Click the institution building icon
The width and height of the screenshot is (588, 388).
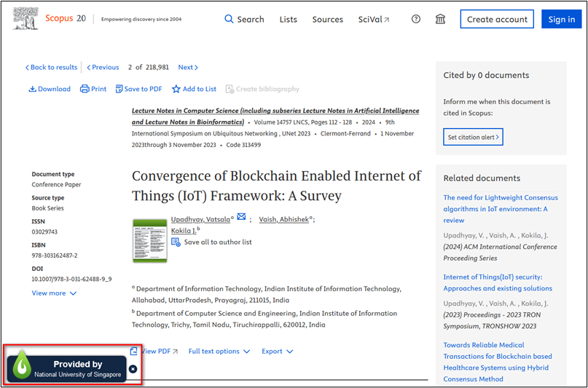pos(440,19)
